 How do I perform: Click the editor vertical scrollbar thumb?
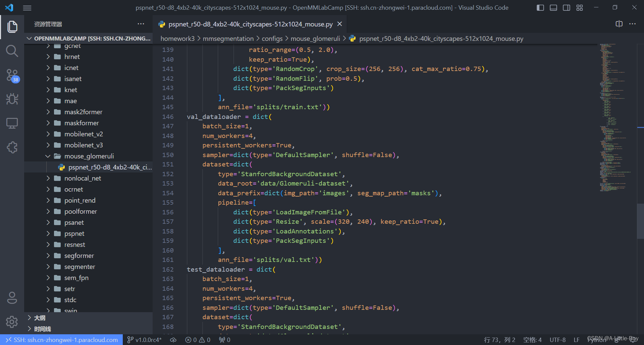[x=640, y=221]
